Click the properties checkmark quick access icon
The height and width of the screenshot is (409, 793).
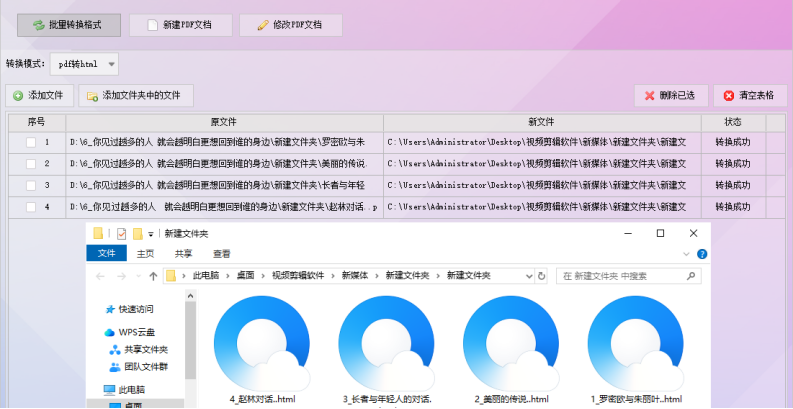click(121, 234)
